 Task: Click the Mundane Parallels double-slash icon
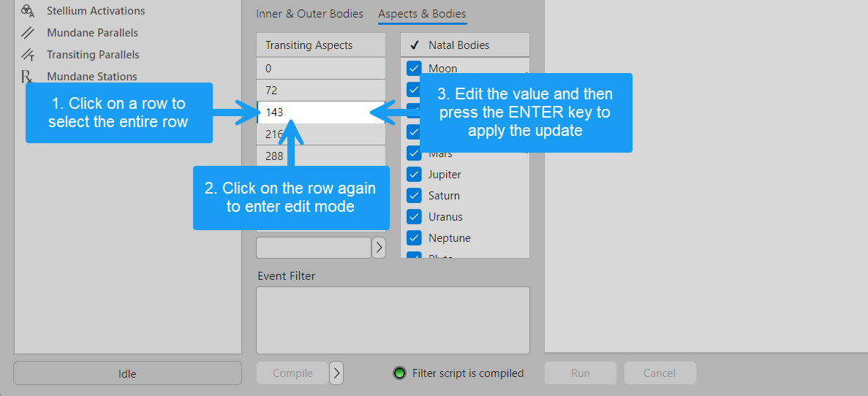coord(28,33)
